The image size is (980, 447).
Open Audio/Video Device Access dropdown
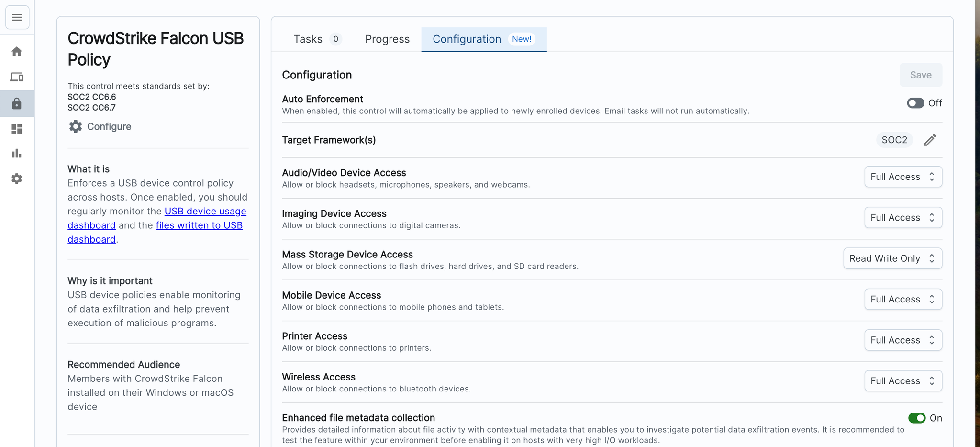pos(902,177)
